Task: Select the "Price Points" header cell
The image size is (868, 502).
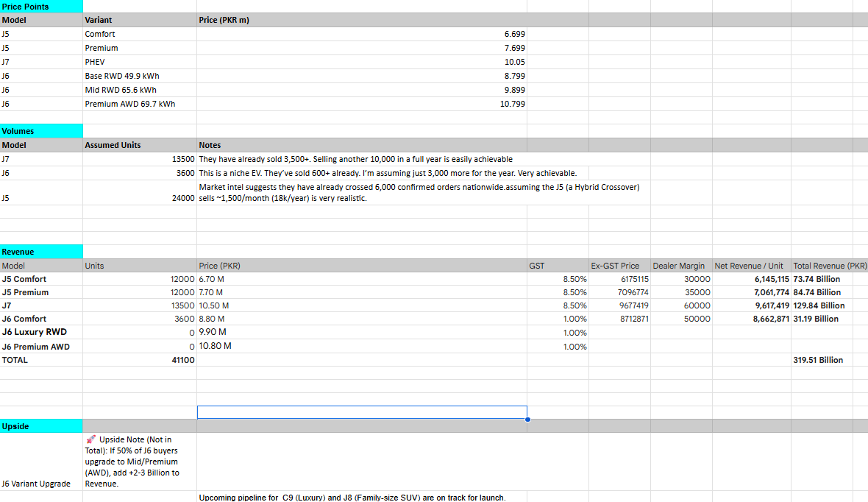Action: [x=40, y=6]
